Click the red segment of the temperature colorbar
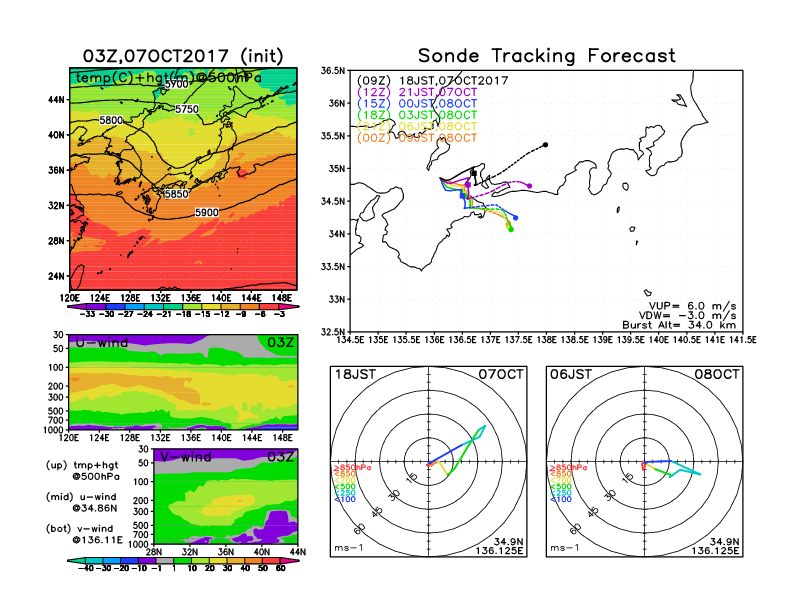792x612 pixels. point(269,307)
